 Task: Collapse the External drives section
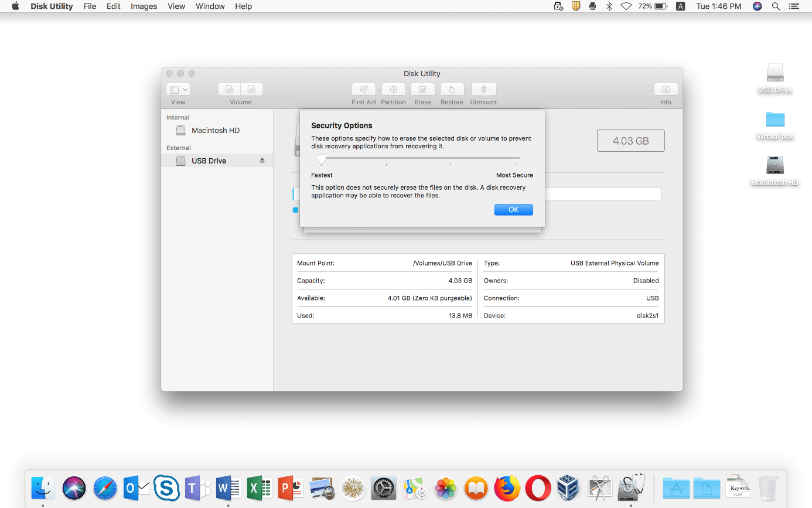pos(178,148)
